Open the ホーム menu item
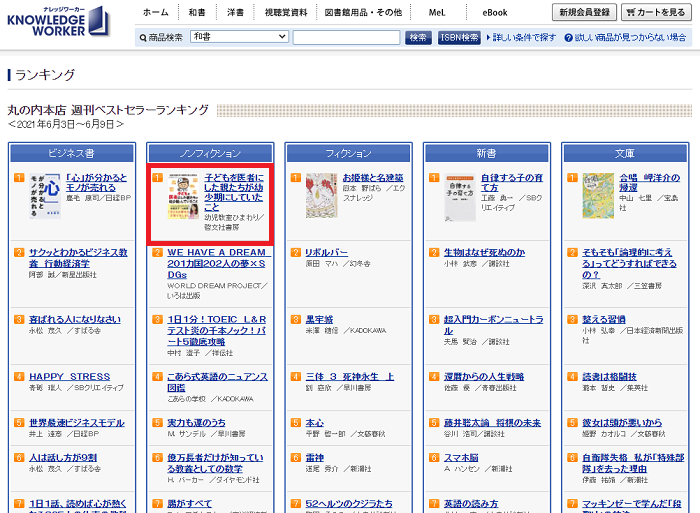Image resolution: width=700 pixels, height=513 pixels. pyautogui.click(x=156, y=13)
